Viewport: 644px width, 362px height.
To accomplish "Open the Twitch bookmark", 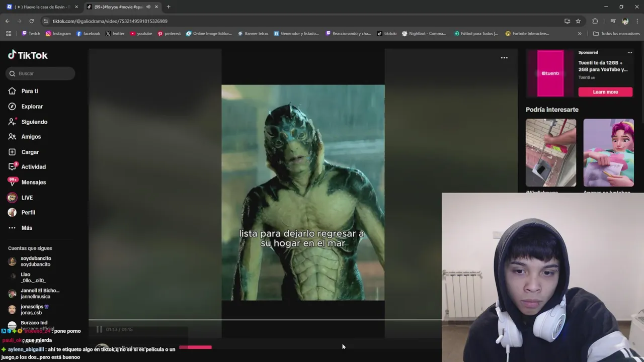I will pos(31,34).
